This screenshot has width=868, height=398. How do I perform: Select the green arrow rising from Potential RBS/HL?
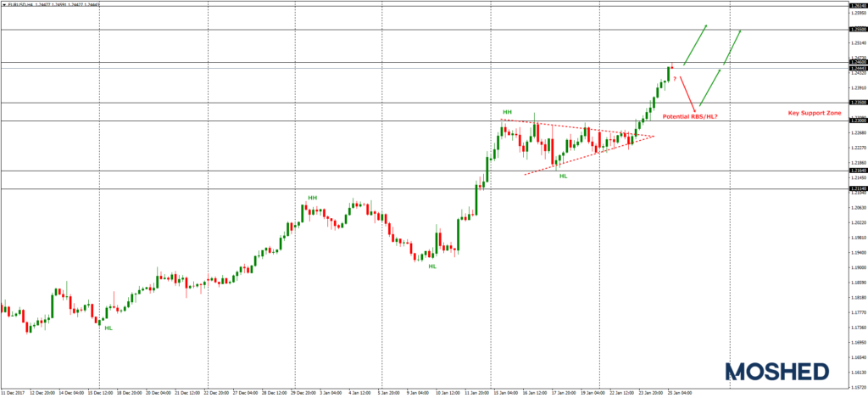coord(710,87)
